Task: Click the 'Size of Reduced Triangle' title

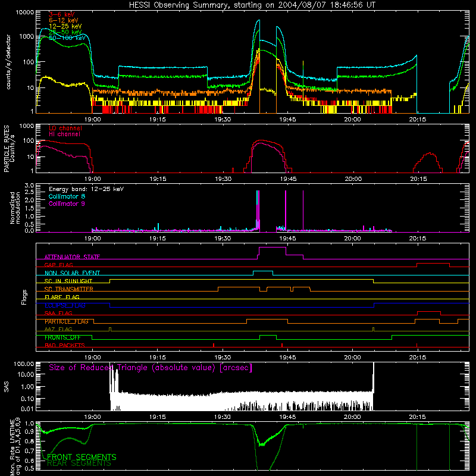Action: 151,368
